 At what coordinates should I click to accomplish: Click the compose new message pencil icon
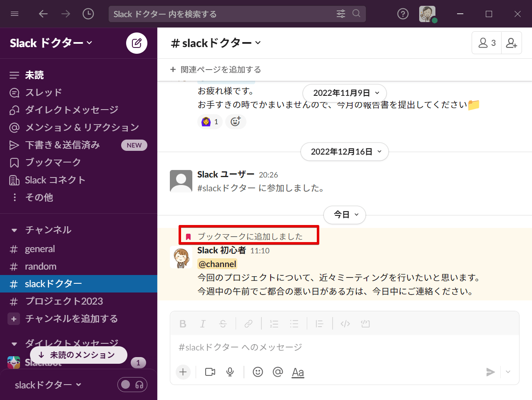[x=137, y=43]
